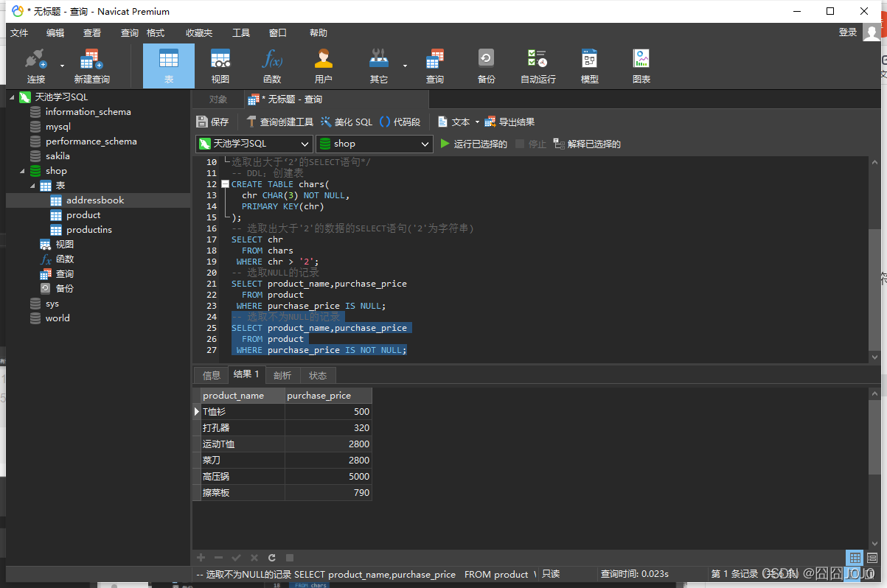Screen dimensions: 887x588
Task: Click the discard changes X icon
Action: (254, 558)
